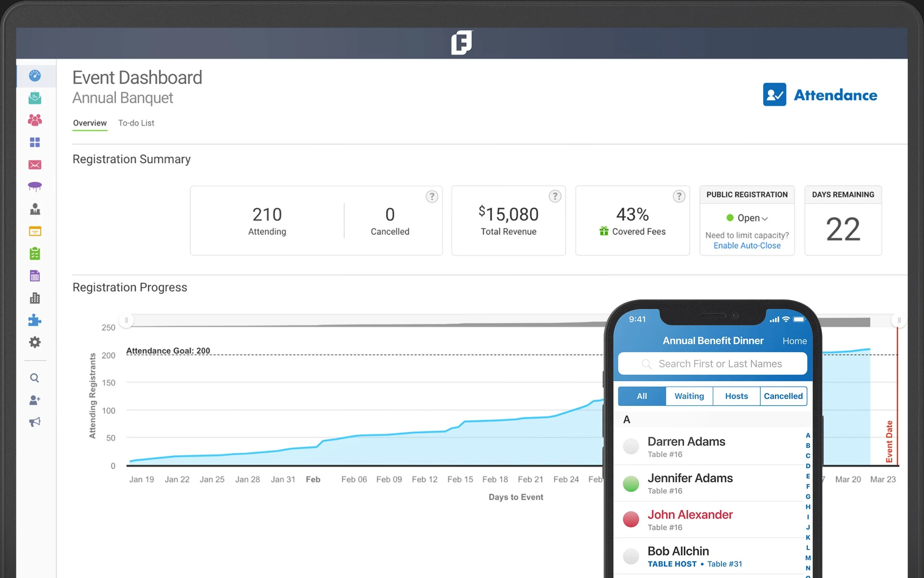Image resolution: width=924 pixels, height=578 pixels.
Task: Click Home in the phone header
Action: [794, 341]
